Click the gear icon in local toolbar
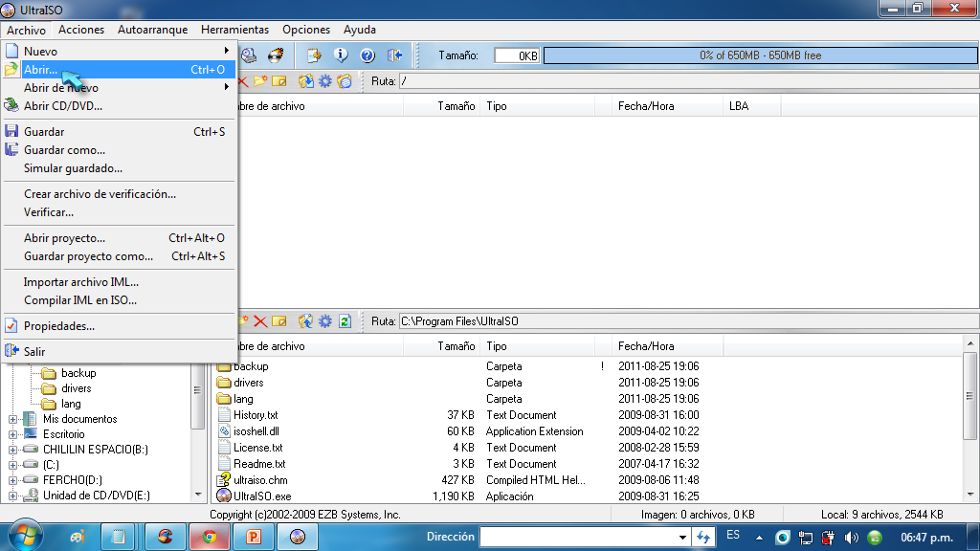980x551 pixels. click(x=325, y=321)
